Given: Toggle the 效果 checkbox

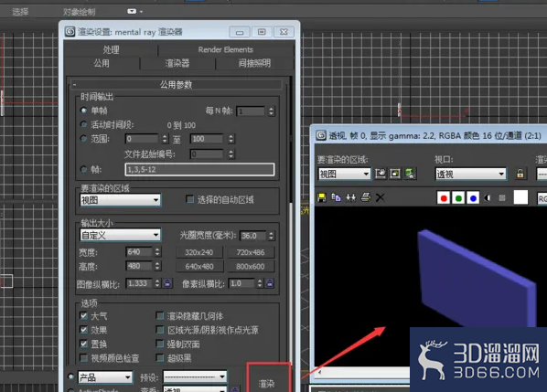Looking at the screenshot, I should coord(84,330).
